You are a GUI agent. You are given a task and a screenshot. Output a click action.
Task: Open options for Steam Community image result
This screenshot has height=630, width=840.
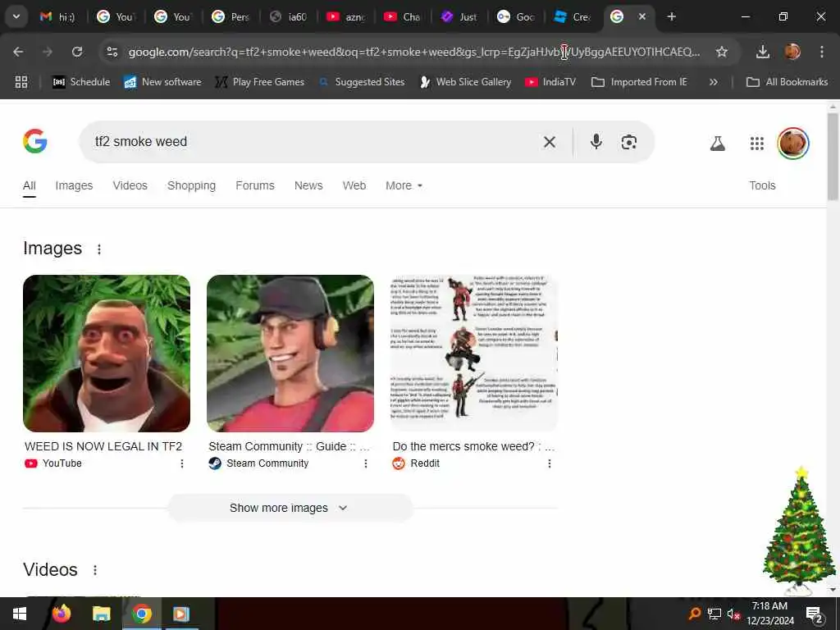pyautogui.click(x=366, y=463)
